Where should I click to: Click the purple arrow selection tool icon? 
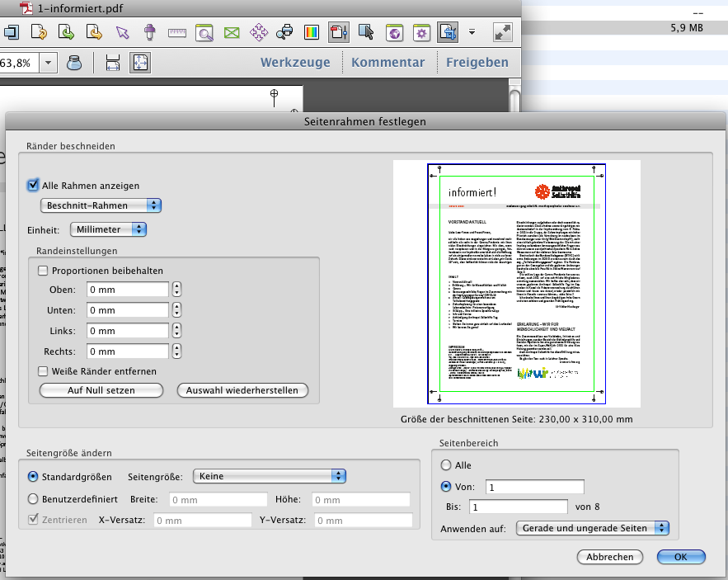click(122, 32)
